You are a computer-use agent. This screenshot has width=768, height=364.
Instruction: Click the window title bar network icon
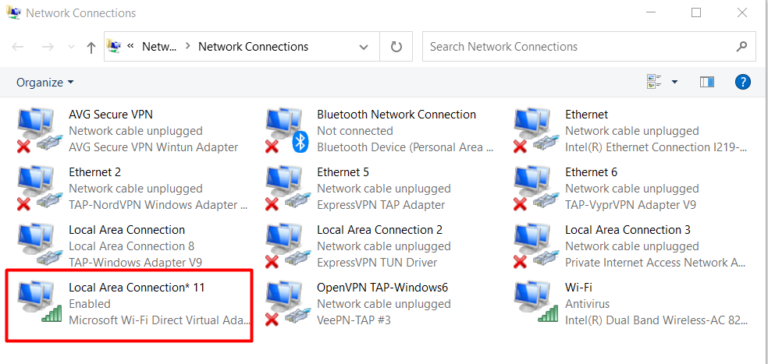(x=13, y=12)
